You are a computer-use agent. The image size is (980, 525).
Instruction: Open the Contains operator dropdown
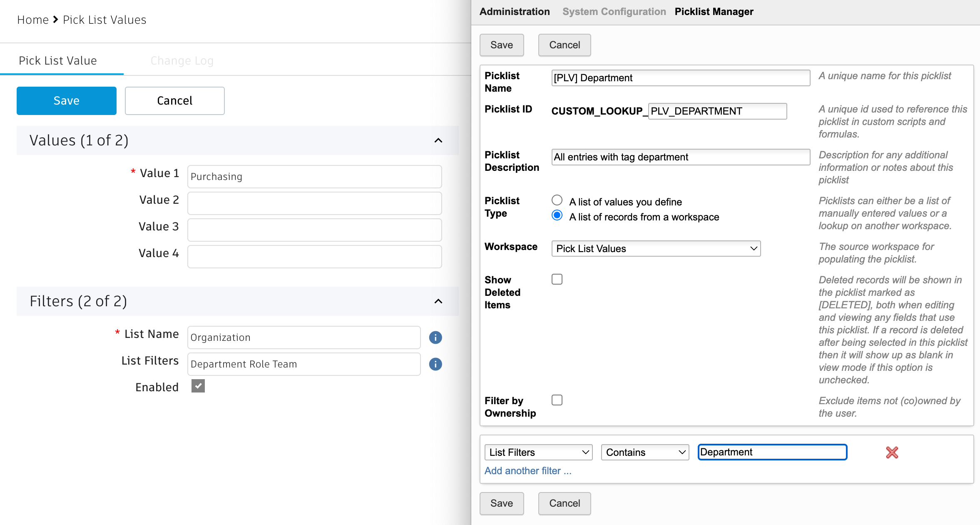point(644,452)
